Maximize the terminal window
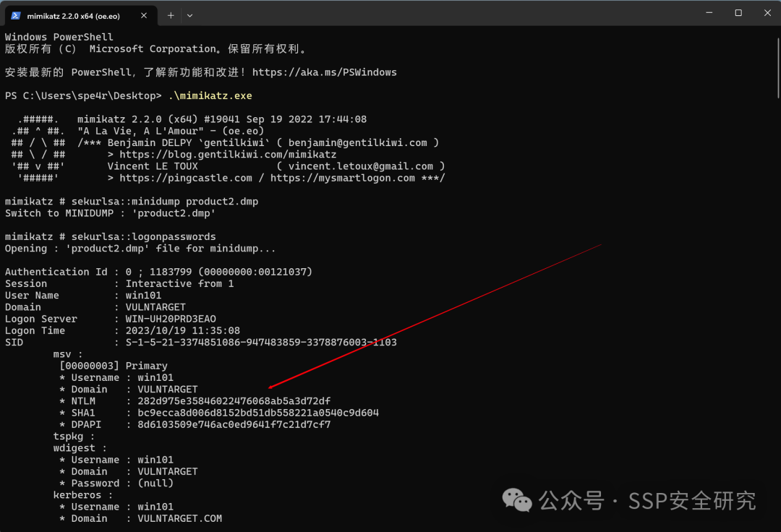Viewport: 781px width, 532px height. [x=738, y=13]
